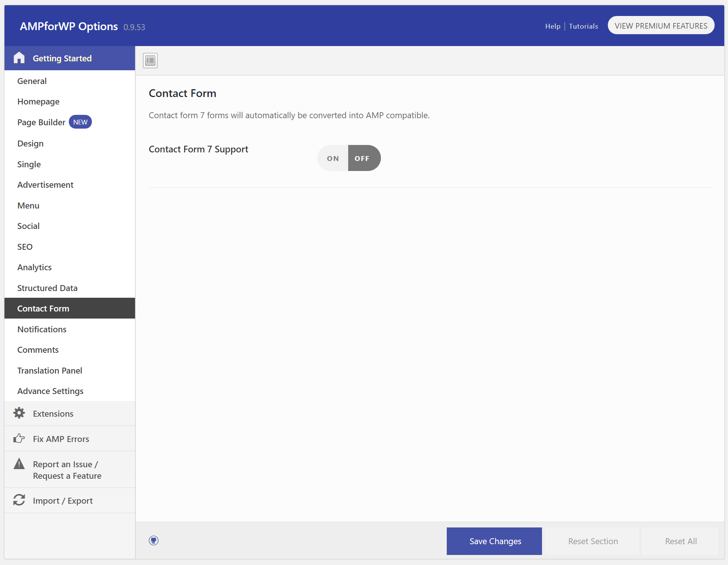Open the SEO settings
Image resolution: width=728 pixels, height=565 pixels.
pos(25,246)
